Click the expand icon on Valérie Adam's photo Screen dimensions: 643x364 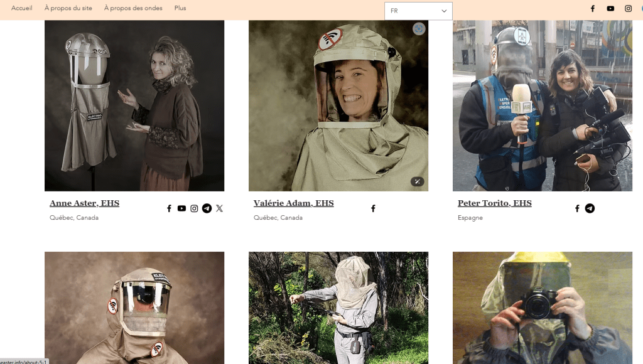(x=417, y=182)
